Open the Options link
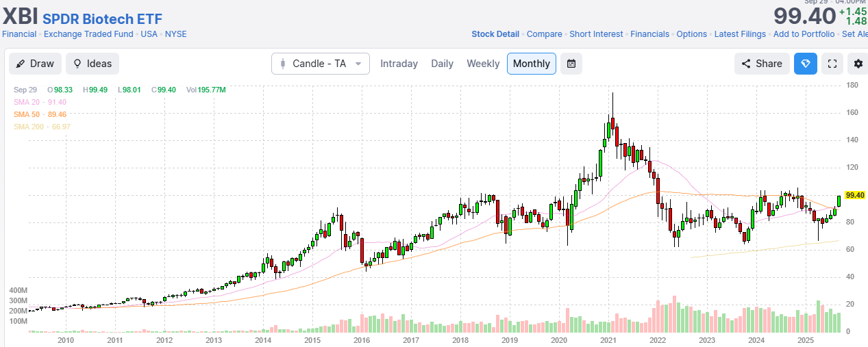The width and height of the screenshot is (868, 347). coord(691,34)
